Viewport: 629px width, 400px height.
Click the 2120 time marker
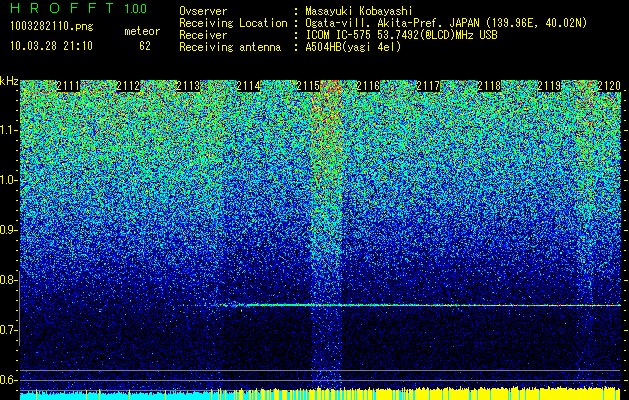[x=609, y=86]
